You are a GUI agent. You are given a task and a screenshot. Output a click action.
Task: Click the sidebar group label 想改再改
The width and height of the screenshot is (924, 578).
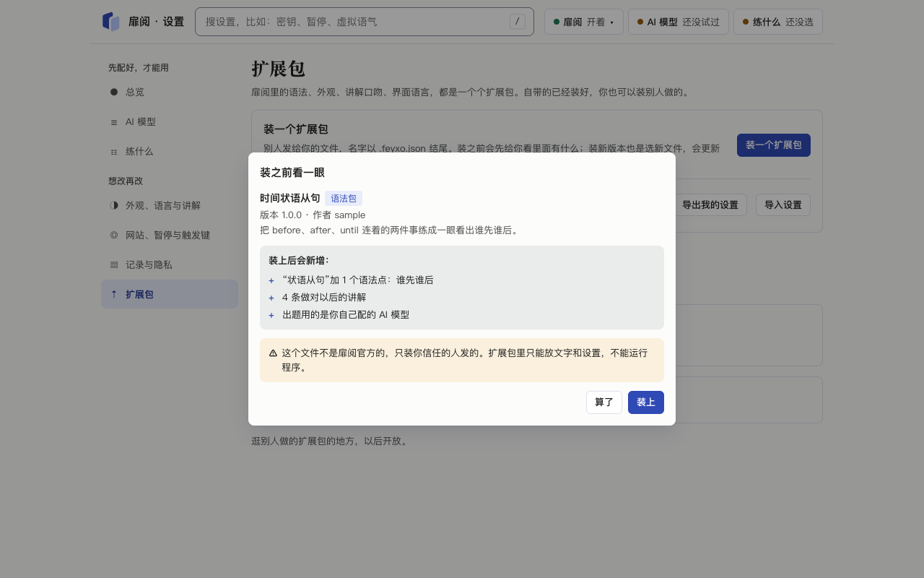[126, 181]
